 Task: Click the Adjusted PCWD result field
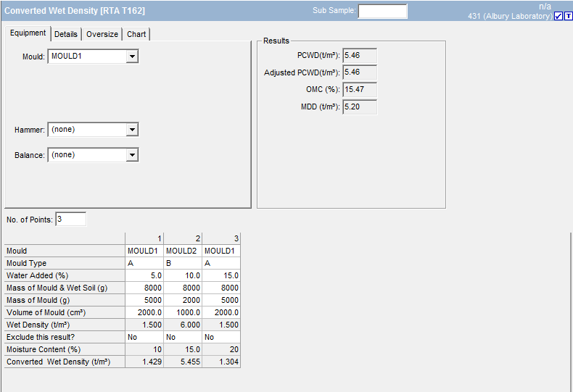360,72
